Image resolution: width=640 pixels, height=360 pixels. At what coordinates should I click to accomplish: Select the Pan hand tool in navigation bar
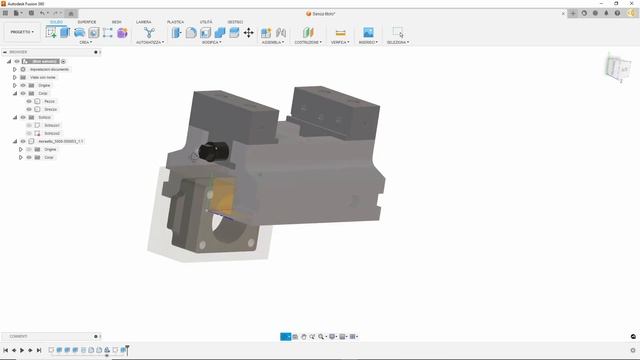(x=304, y=336)
